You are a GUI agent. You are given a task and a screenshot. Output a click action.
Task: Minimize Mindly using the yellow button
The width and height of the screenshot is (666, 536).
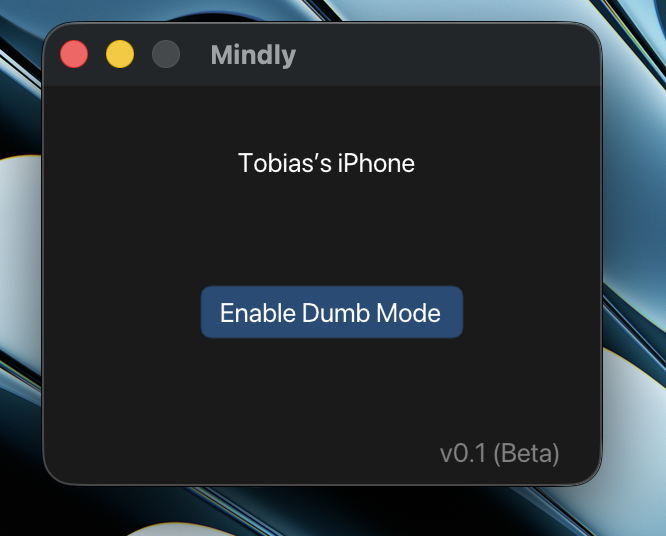120,54
